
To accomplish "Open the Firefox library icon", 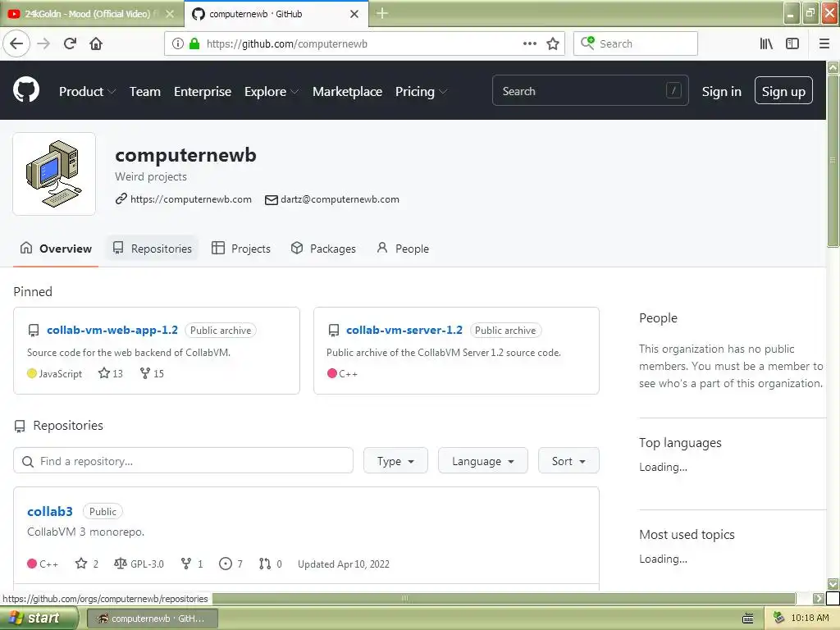I will (x=766, y=44).
